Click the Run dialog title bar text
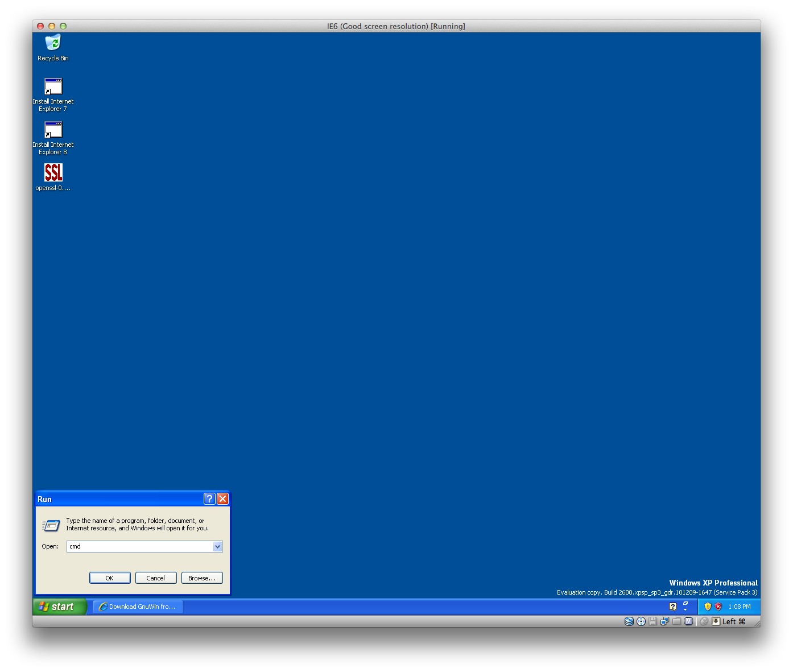Image resolution: width=793 pixels, height=672 pixels. (44, 499)
